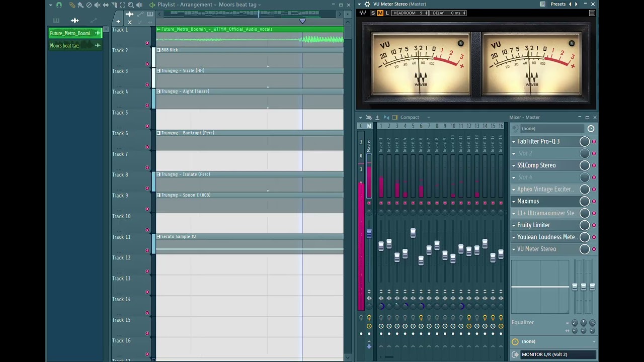Screen dimensions: 644x362
Task: Select the Slip tool in playlist toolbar
Action: click(106, 5)
